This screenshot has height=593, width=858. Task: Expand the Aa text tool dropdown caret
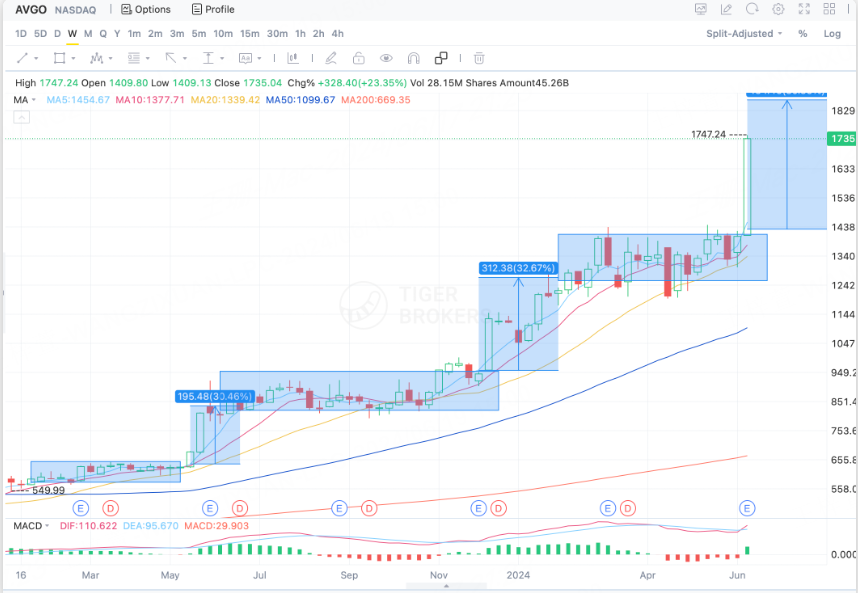tap(259, 59)
